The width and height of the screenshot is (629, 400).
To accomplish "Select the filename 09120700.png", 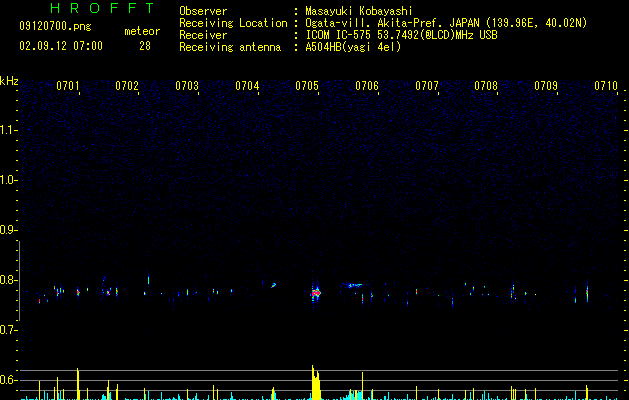I will (x=55, y=27).
